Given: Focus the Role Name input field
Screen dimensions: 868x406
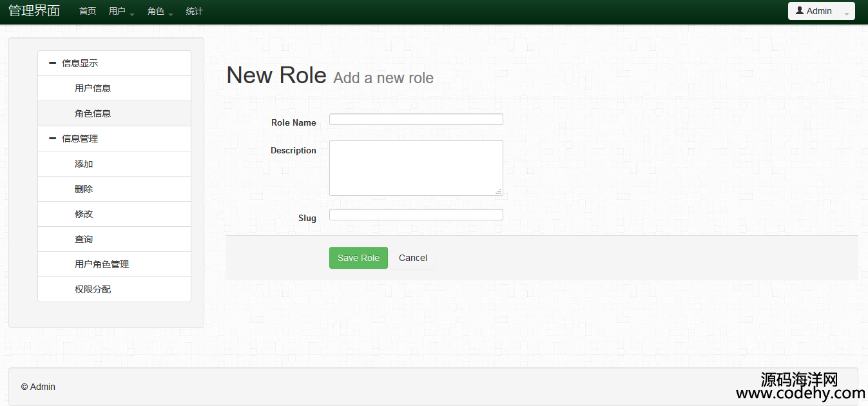Looking at the screenshot, I should pos(416,119).
